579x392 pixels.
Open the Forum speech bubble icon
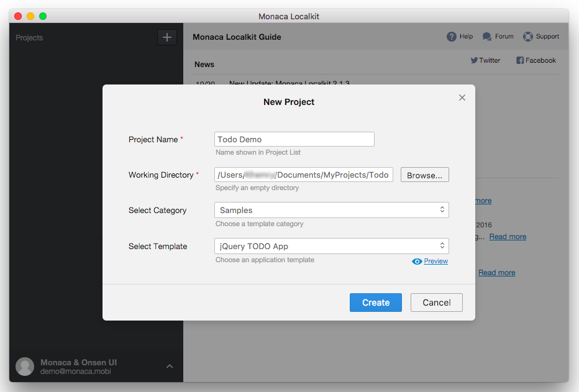[487, 37]
